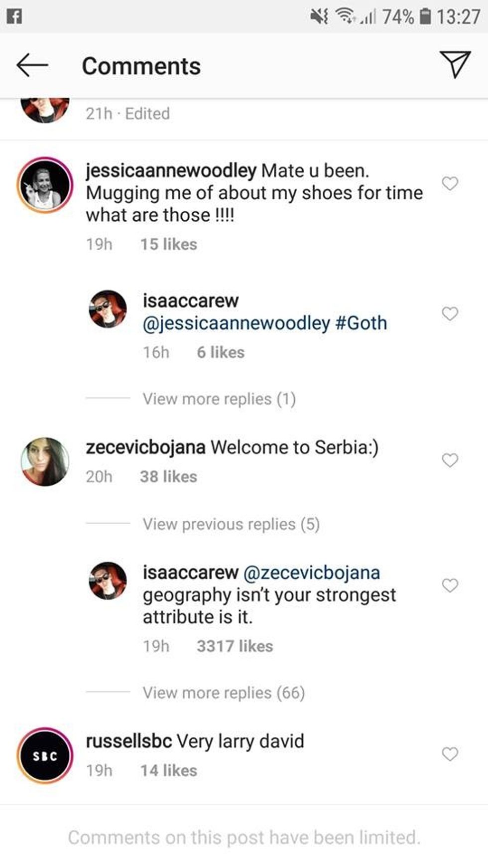Viewport: 488px width, 868px height.
Task: Open zecevicbojana's profile avatar
Action: point(45,461)
